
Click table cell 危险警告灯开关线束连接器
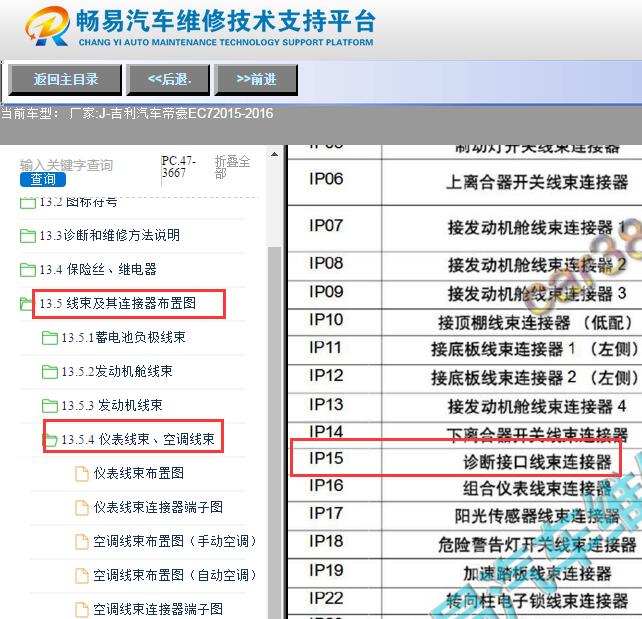tap(537, 545)
